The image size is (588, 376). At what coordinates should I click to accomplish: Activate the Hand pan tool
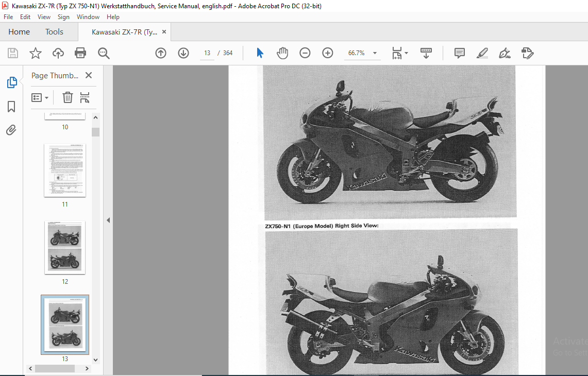pyautogui.click(x=282, y=53)
